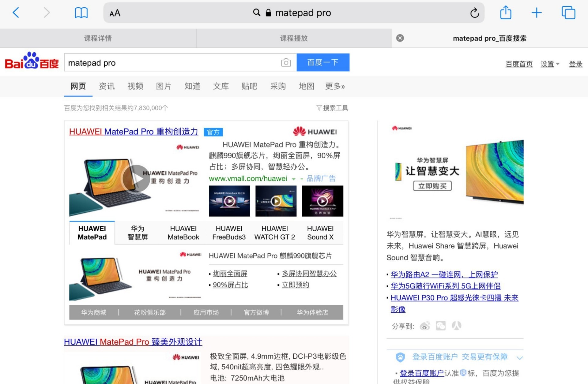Select the HUAWEI MateBook product tab
Screen dimensions: 588x384
(183, 233)
